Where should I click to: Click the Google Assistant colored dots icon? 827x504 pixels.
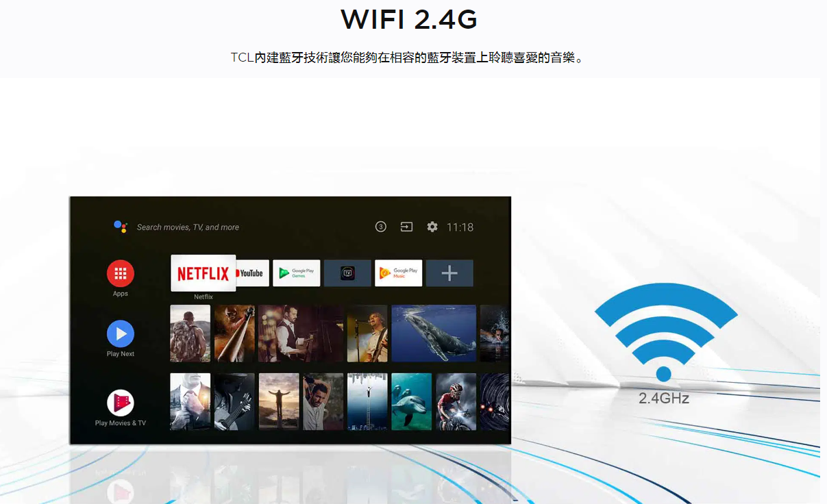click(121, 227)
